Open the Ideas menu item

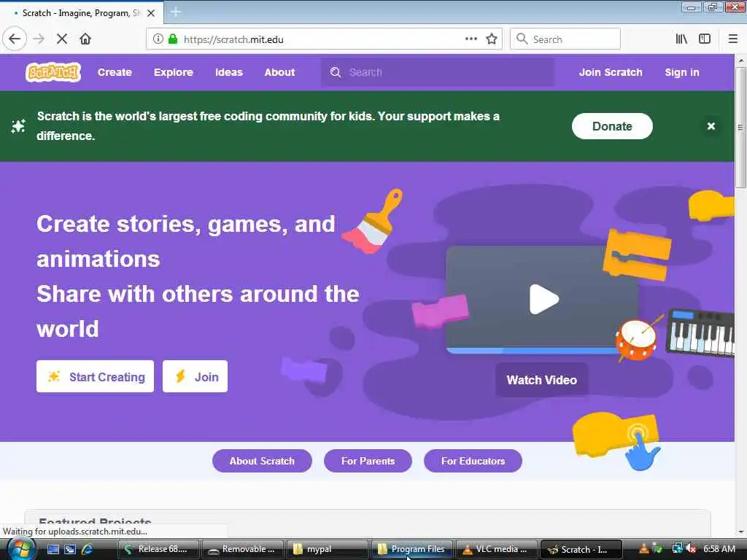pos(228,72)
